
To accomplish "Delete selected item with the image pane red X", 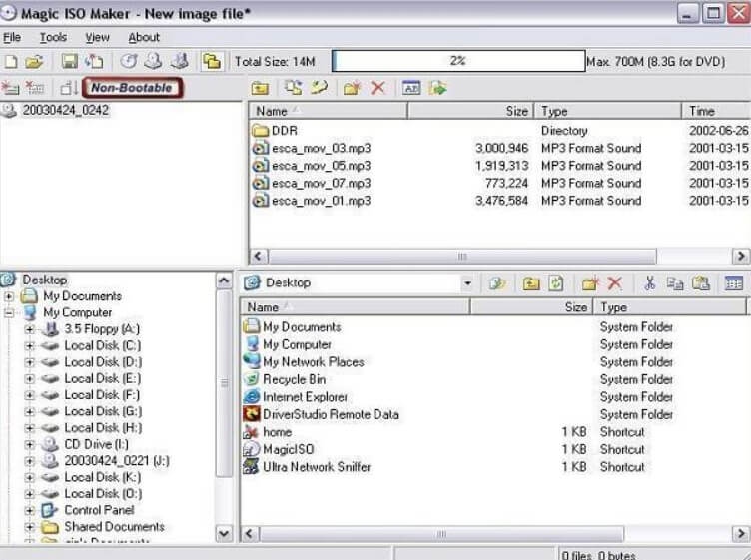I will pyautogui.click(x=377, y=88).
